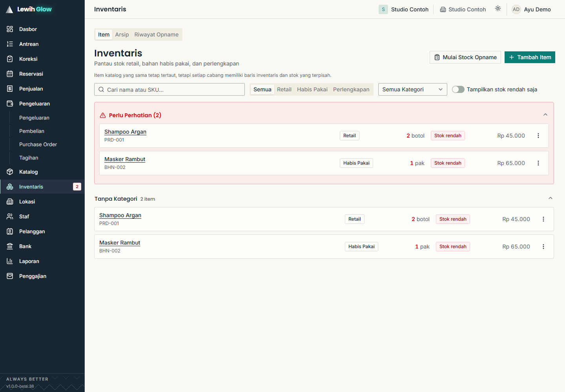Switch to the Arsip tab

tap(122, 34)
